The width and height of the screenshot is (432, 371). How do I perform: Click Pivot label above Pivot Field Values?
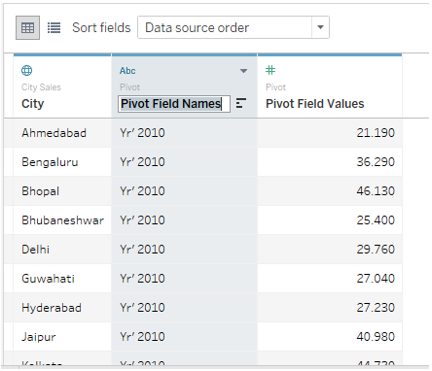coord(276,87)
